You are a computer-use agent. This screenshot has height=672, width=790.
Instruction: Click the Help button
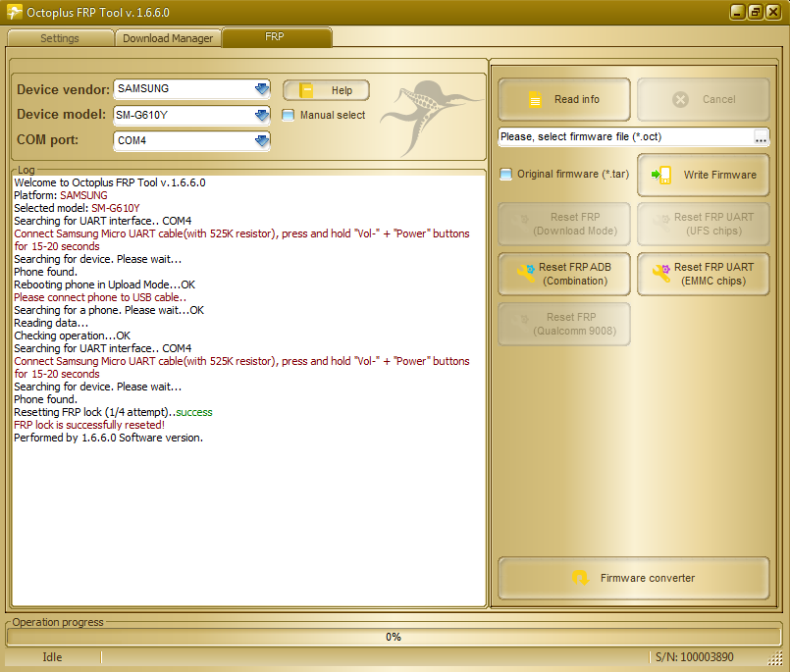326,90
